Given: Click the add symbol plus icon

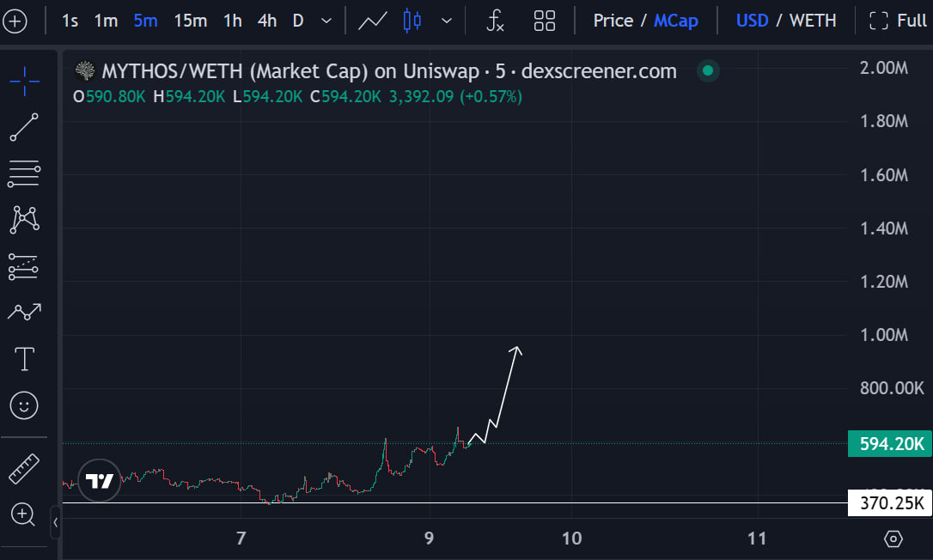Looking at the screenshot, I should point(15,21).
